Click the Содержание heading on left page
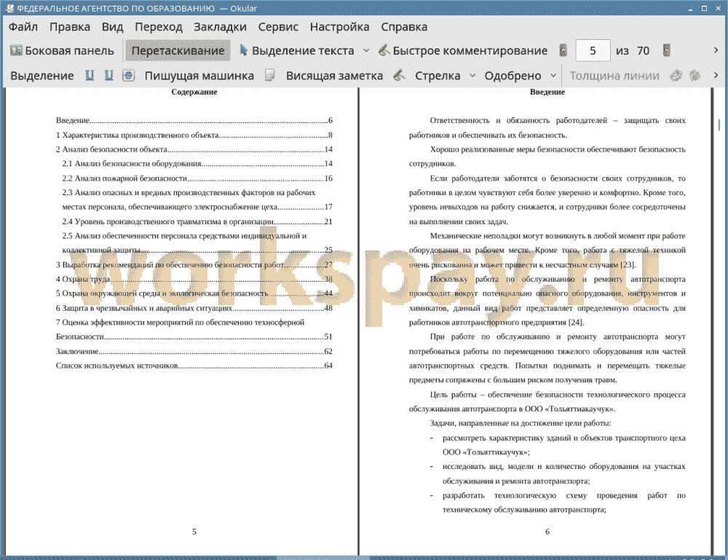728x560 pixels. [x=194, y=92]
